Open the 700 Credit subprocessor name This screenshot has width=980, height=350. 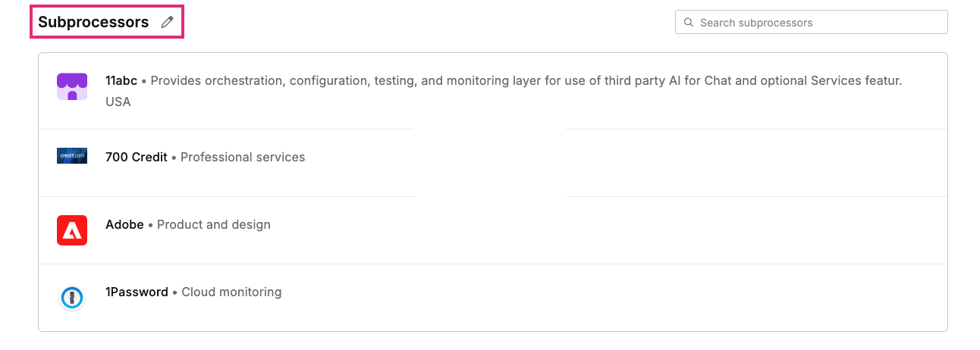click(137, 157)
